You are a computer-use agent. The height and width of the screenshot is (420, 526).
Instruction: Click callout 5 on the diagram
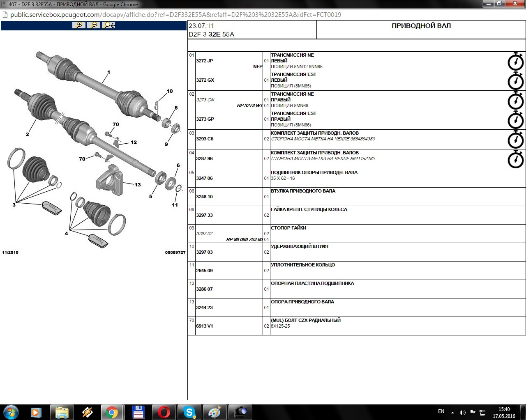[x=151, y=196]
